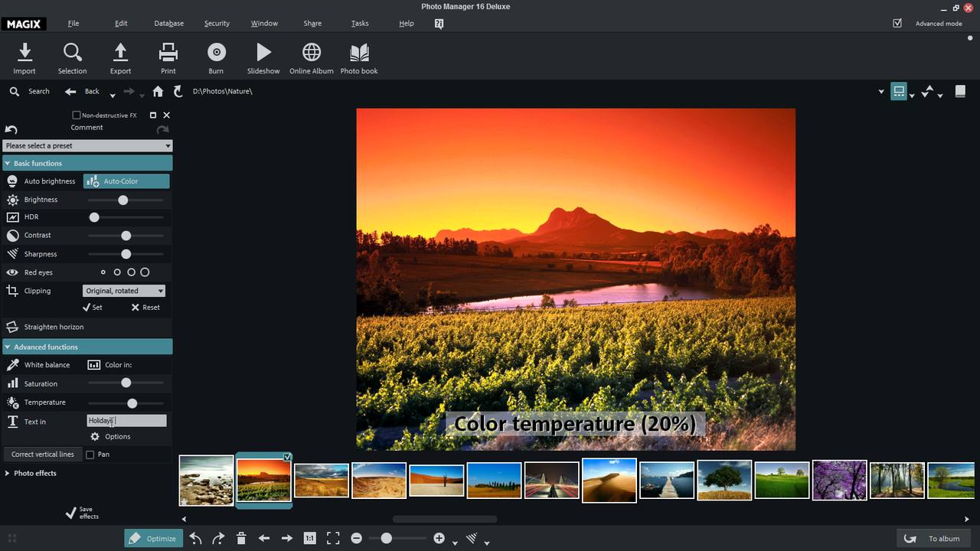
Task: Open the Share menu
Action: tap(312, 23)
